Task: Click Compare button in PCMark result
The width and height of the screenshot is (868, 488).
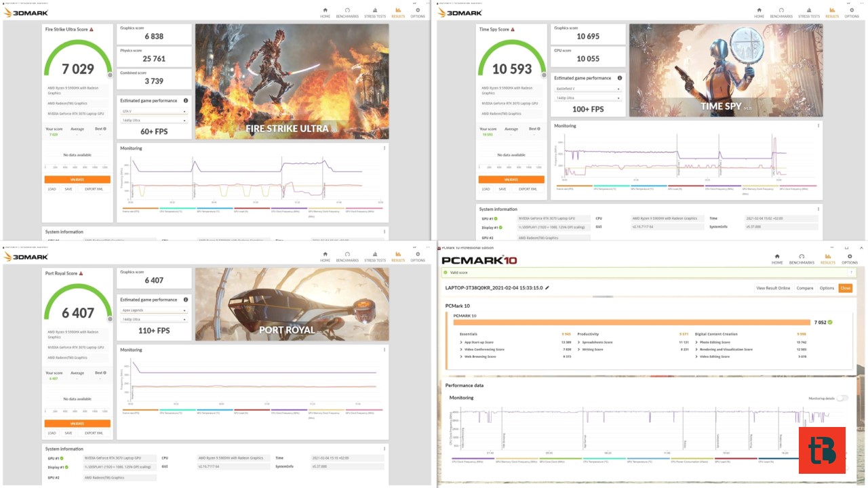Action: 805,288
